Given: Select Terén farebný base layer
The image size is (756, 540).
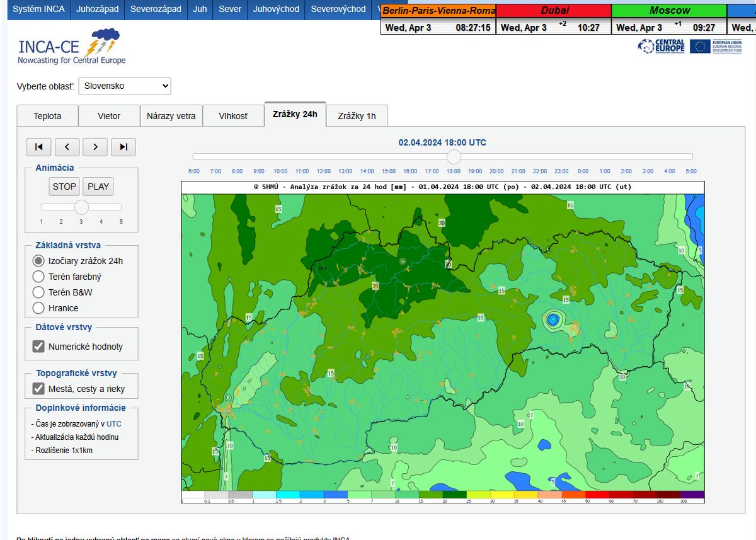Looking at the screenshot, I should (38, 277).
